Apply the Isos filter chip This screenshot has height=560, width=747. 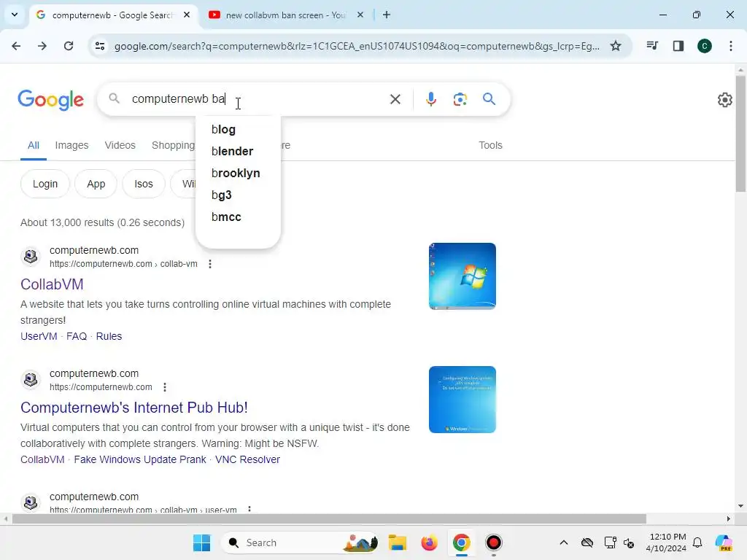[144, 184]
